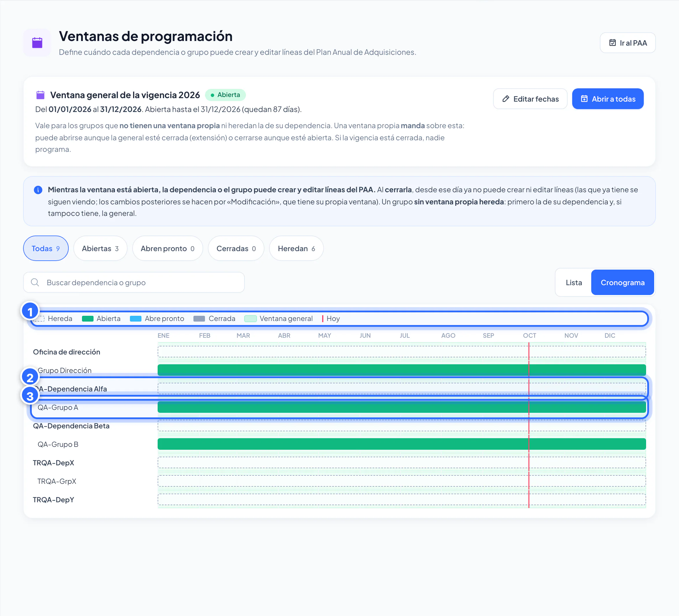679x616 pixels.
Task: Select the Todas 9 filter tab
Action: point(46,249)
